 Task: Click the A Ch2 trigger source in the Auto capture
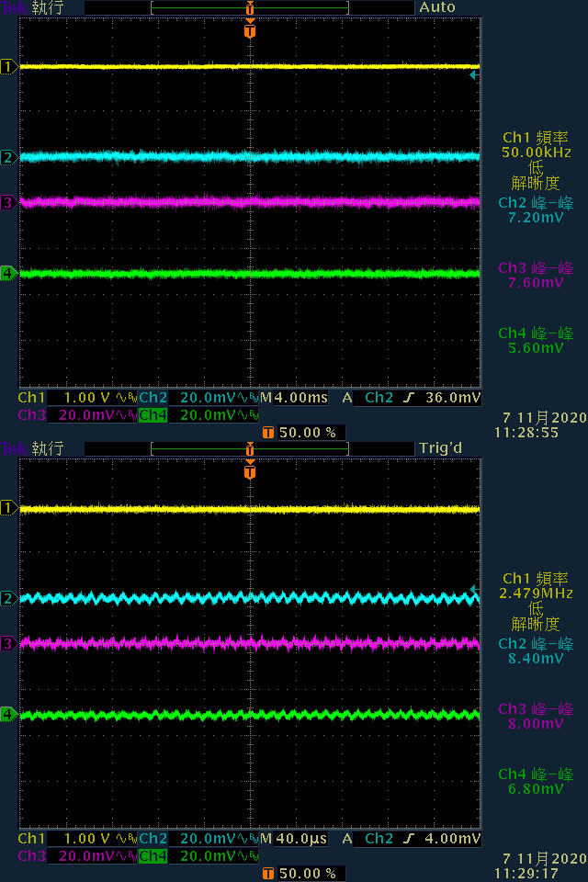[x=368, y=398]
